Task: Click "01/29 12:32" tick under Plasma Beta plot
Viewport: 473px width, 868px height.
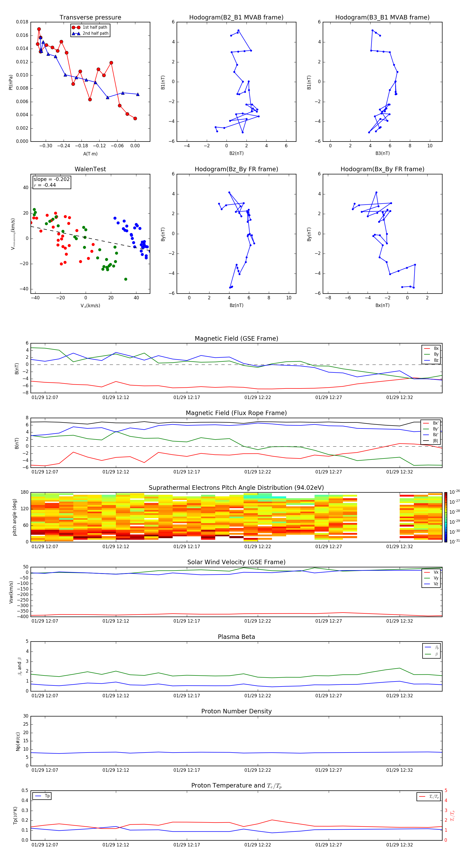Action: click(399, 695)
